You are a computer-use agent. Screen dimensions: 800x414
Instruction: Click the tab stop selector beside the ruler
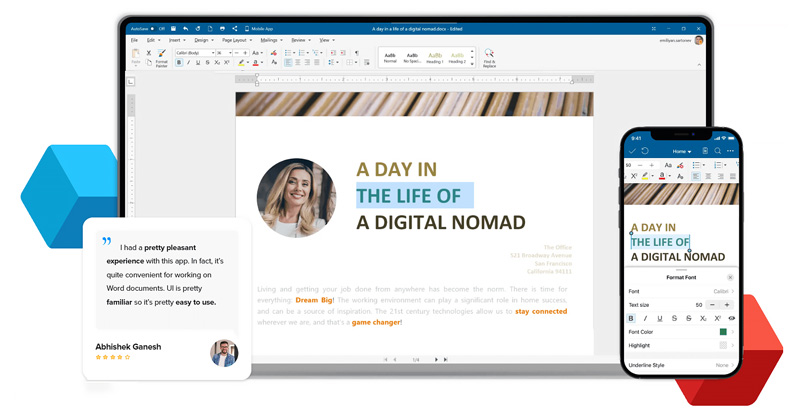tap(131, 81)
